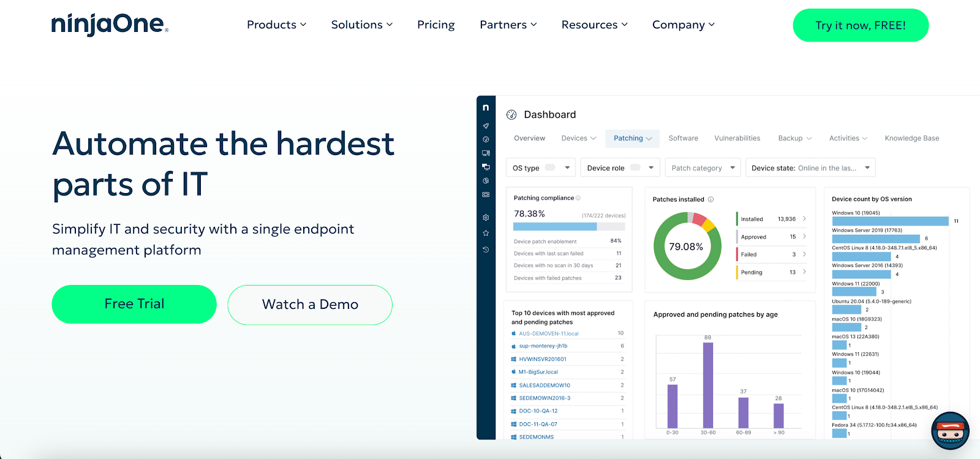This screenshot has height=459, width=980.
Task: Open the history clock icon in sidebar
Action: (x=486, y=249)
